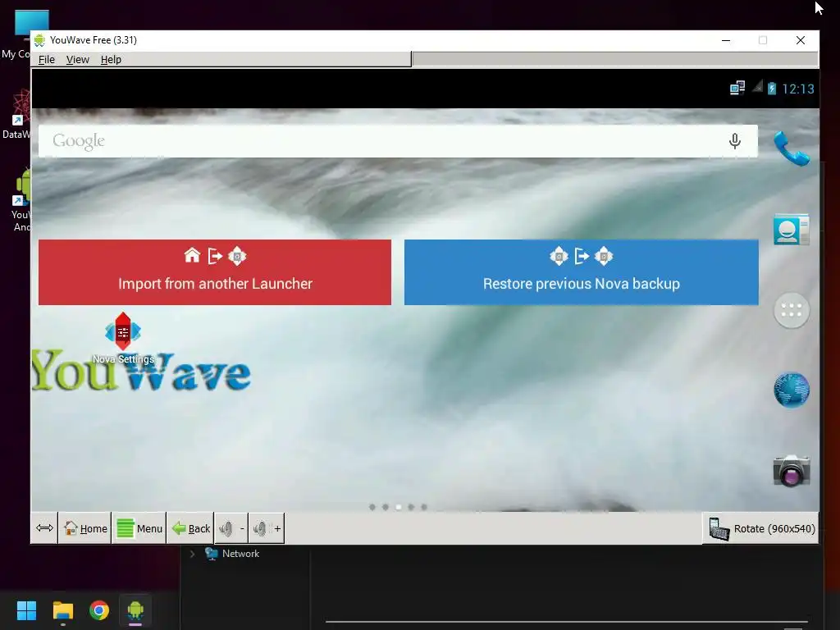
Task: Select the last home screen page dot
Action: (x=424, y=507)
